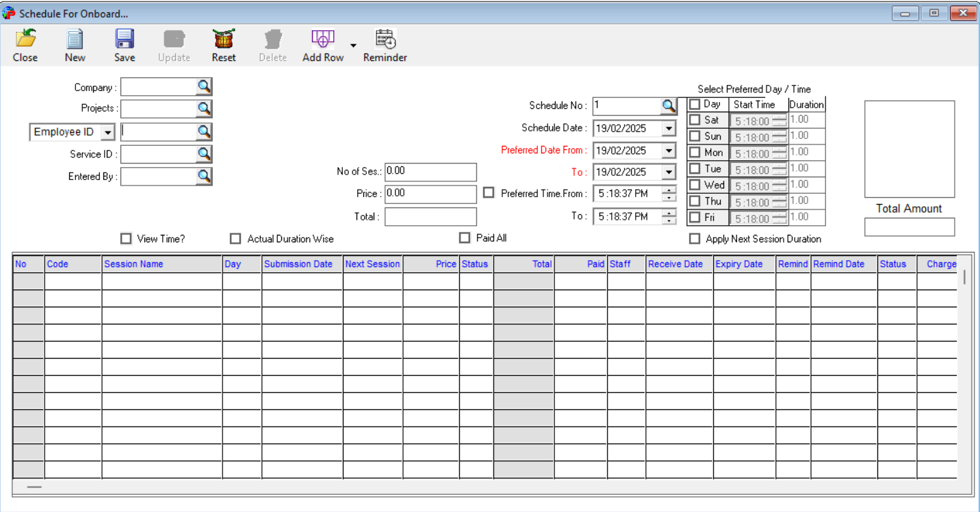
Task: Enable View Time? checkbox
Action: click(x=125, y=239)
